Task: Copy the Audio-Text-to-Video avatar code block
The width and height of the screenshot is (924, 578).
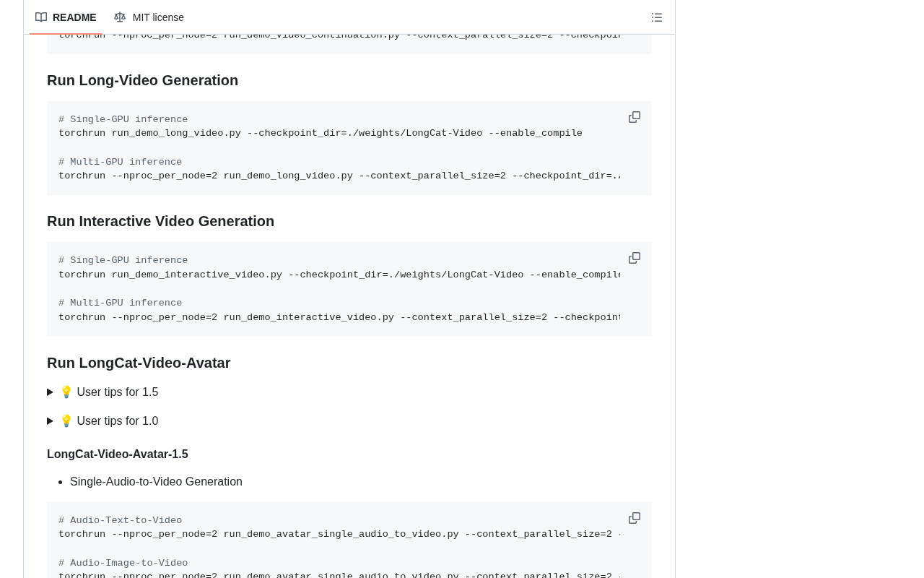Action: (635, 518)
